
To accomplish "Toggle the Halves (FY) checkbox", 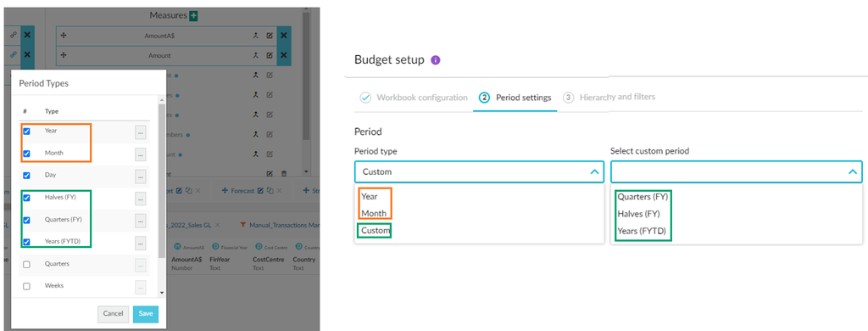I will 26,198.
